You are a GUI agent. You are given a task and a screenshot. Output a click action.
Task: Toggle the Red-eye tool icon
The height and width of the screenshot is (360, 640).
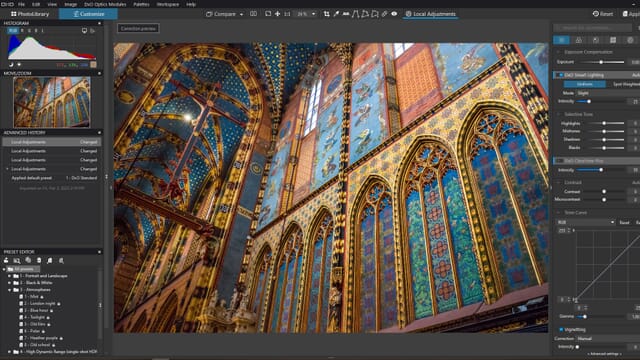394,14
